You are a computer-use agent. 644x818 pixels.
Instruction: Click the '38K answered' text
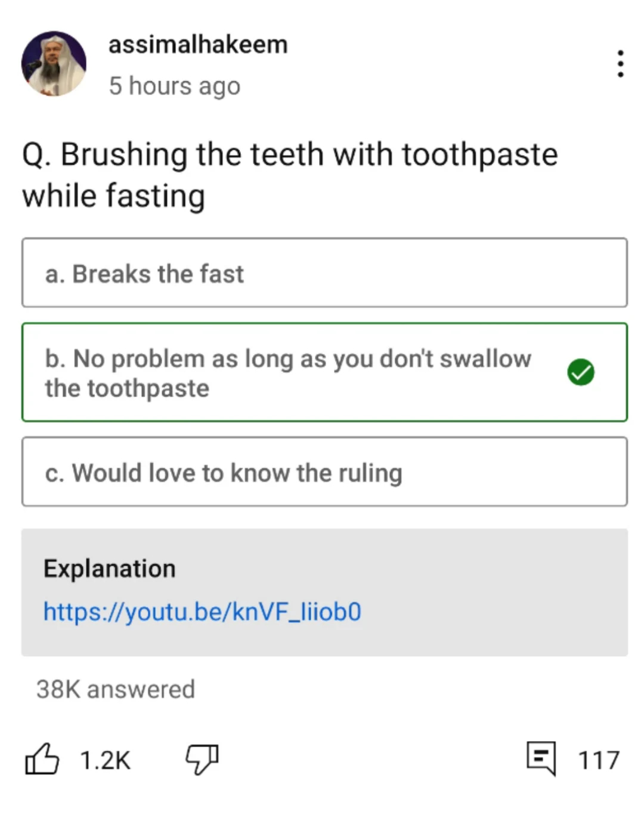(115, 689)
